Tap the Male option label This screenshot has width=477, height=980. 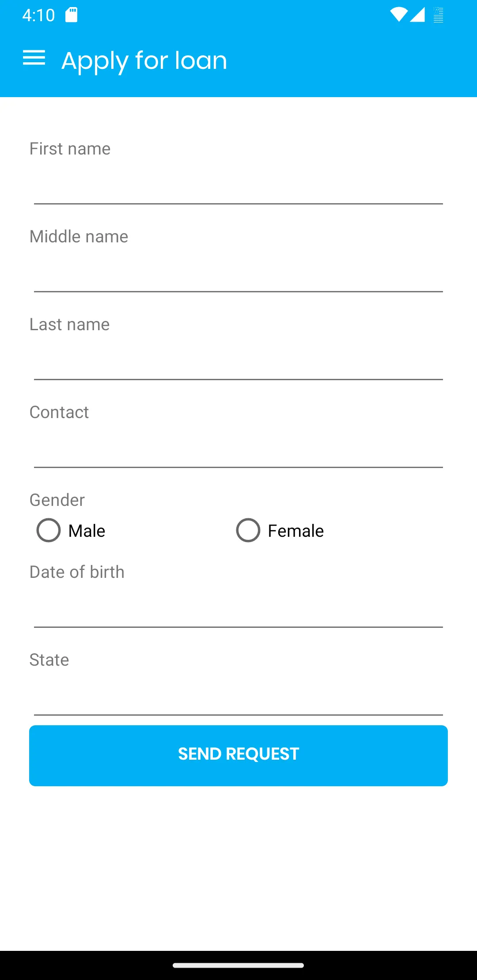click(87, 531)
